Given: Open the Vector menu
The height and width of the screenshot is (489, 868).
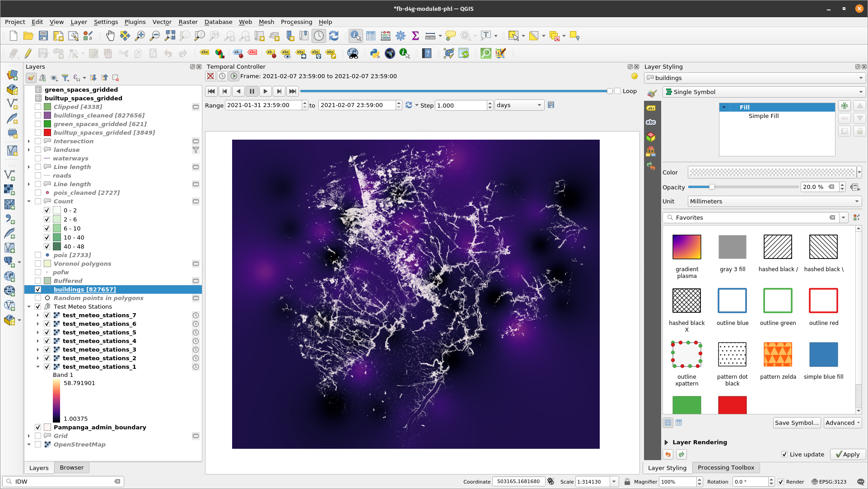Looking at the screenshot, I should pyautogui.click(x=162, y=22).
